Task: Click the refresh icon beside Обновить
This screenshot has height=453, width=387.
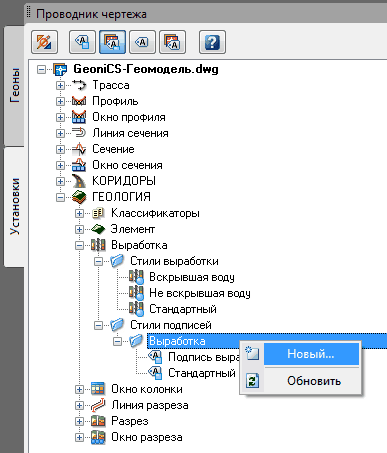Action: pos(252,381)
